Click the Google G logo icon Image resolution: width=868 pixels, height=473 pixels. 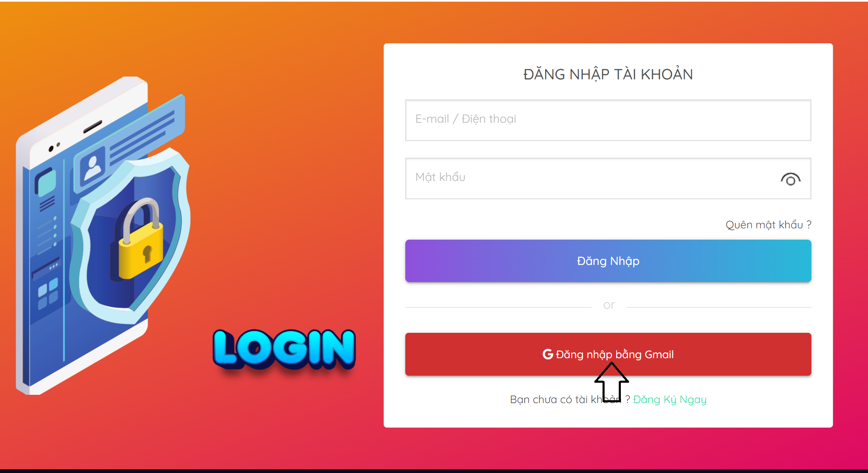tap(548, 354)
